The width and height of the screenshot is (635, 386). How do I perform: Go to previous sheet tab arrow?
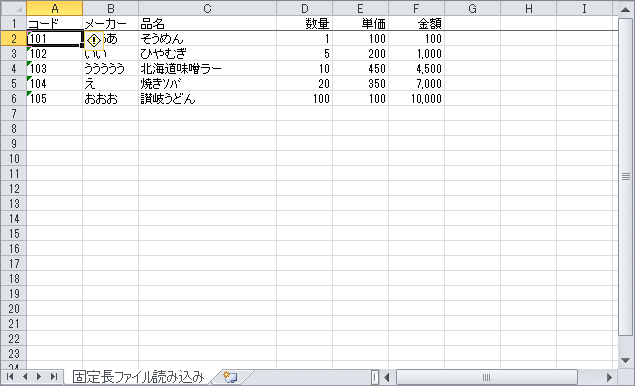[25, 377]
